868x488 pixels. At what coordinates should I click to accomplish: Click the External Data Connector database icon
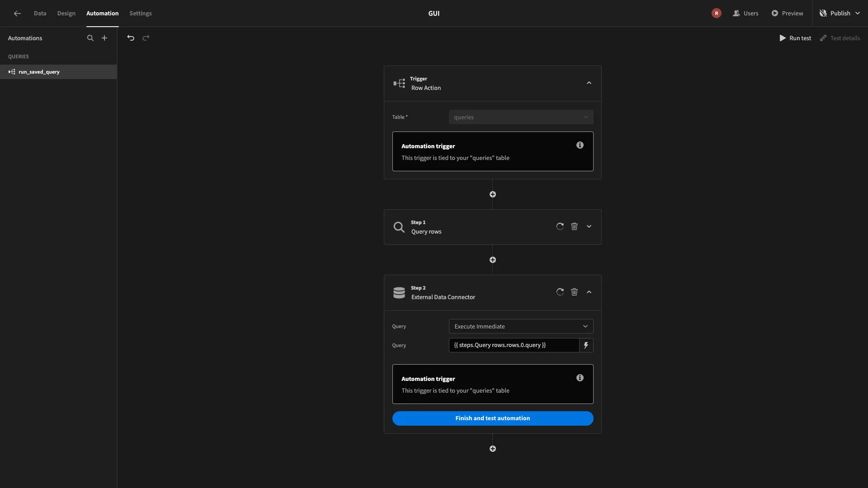(x=399, y=292)
